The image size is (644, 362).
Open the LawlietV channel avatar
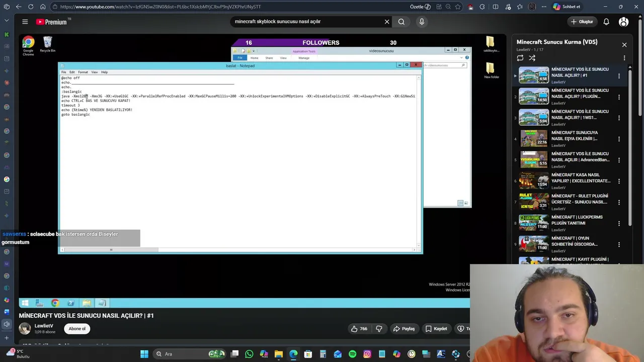(25, 329)
